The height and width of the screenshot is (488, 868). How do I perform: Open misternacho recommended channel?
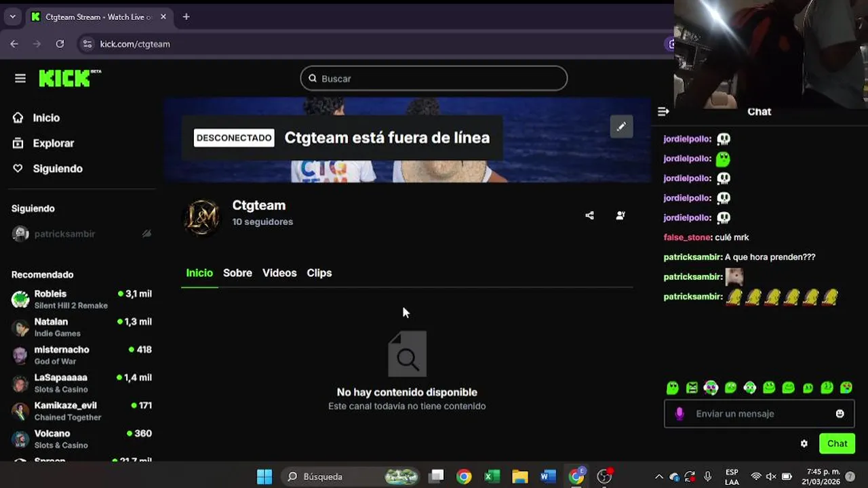coord(81,355)
